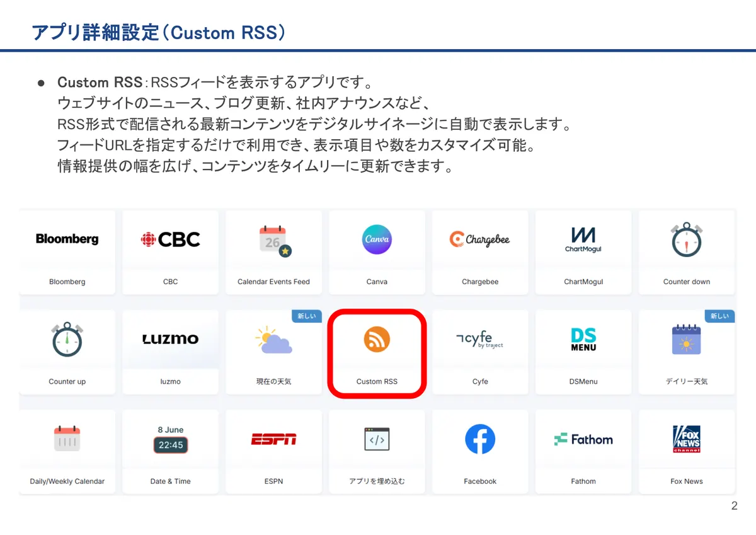Open the ChartMogul logo tile
Viewport: 756px width, 535px height.
(x=583, y=239)
